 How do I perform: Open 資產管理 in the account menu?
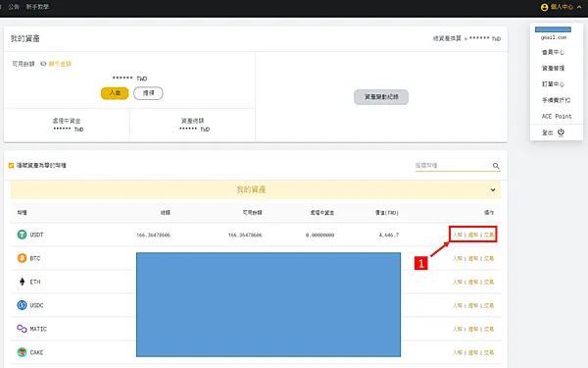coord(553,68)
